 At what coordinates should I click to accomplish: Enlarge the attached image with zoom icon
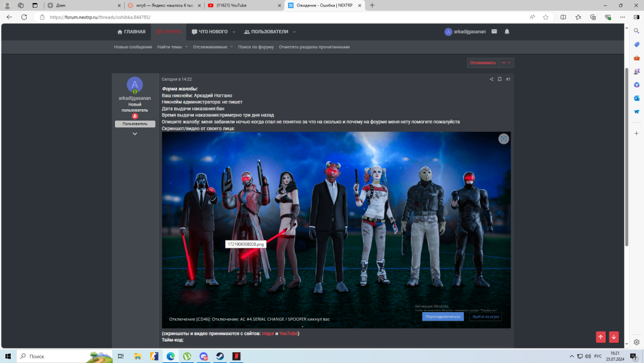click(x=503, y=139)
